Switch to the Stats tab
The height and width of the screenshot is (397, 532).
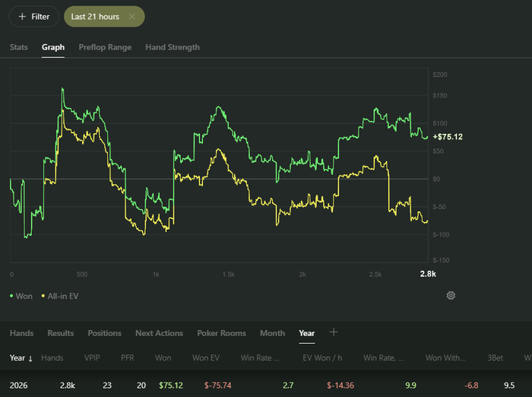coord(19,47)
